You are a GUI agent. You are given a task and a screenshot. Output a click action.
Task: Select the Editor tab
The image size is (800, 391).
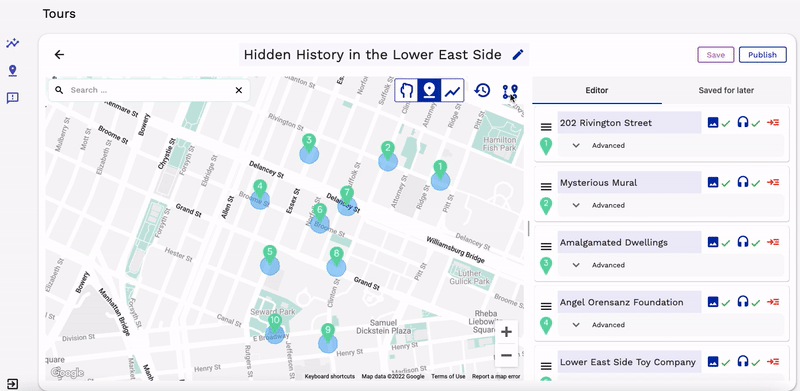[597, 90]
